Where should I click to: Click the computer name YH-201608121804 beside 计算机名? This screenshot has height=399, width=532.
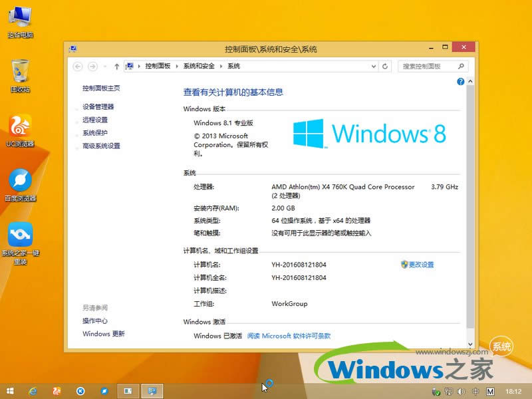pos(299,265)
